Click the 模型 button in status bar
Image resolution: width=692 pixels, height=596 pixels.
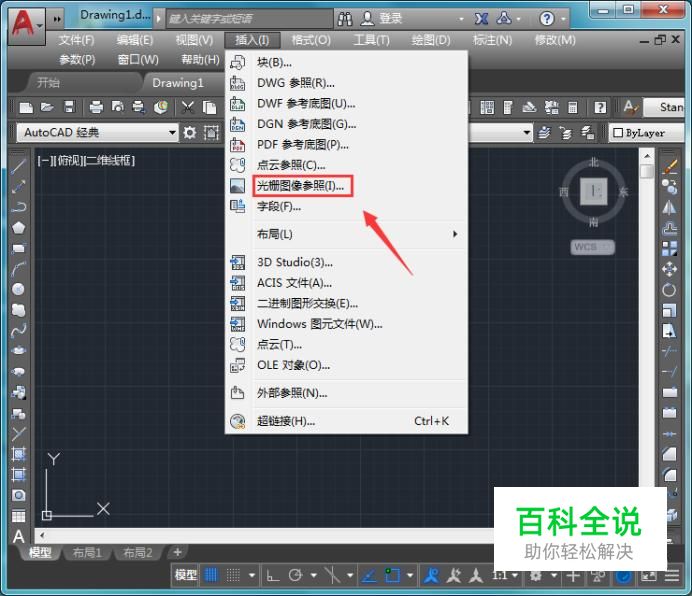click(x=185, y=575)
